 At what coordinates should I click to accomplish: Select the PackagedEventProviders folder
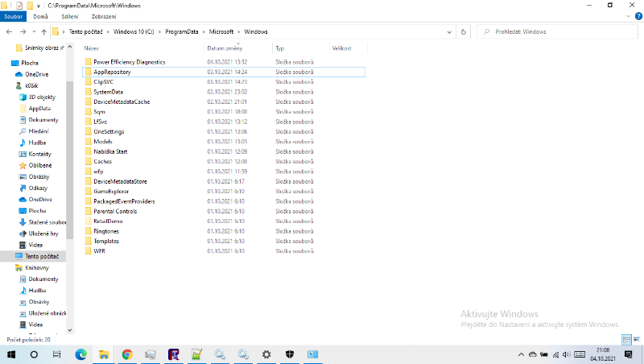pyautogui.click(x=124, y=201)
